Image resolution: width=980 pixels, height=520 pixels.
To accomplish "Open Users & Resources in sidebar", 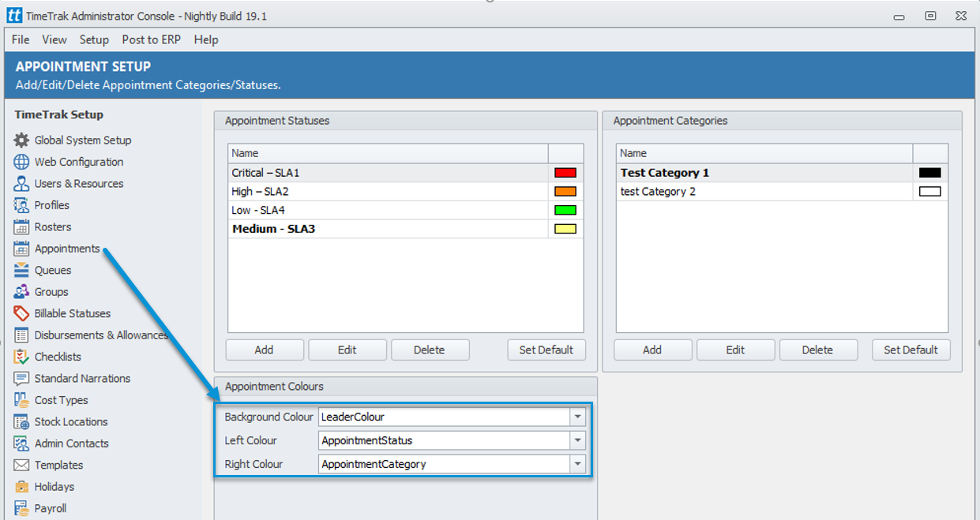I will 79,184.
